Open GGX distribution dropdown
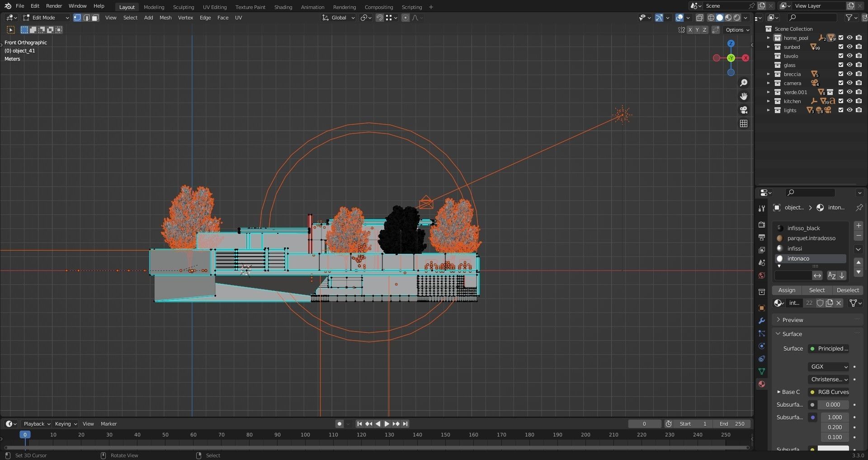 pos(829,367)
